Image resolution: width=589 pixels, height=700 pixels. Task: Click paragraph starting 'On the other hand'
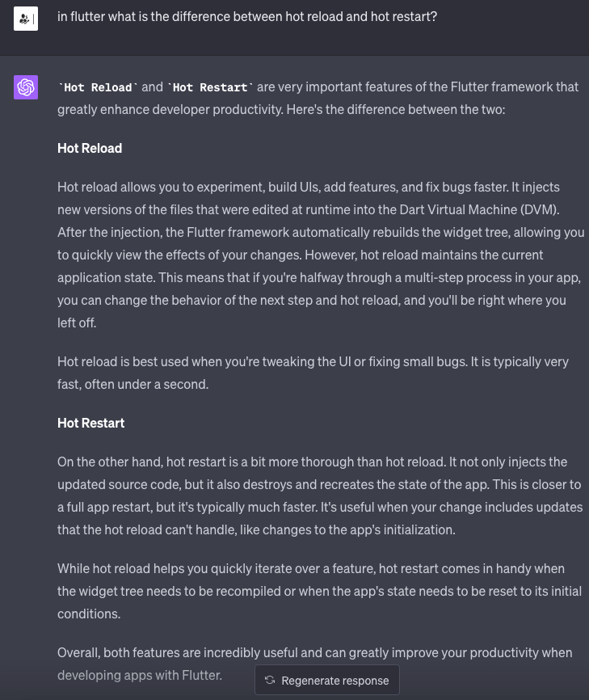(320, 495)
